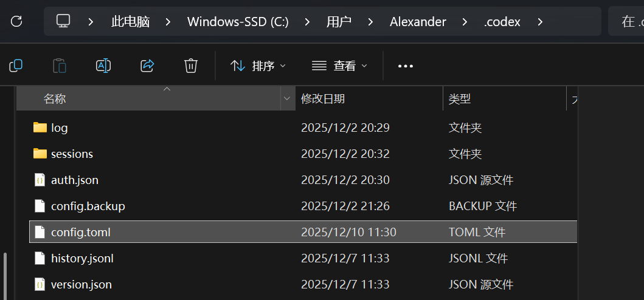Viewport: 644px width, 300px height.
Task: Click the share icon in toolbar
Action: [x=147, y=66]
